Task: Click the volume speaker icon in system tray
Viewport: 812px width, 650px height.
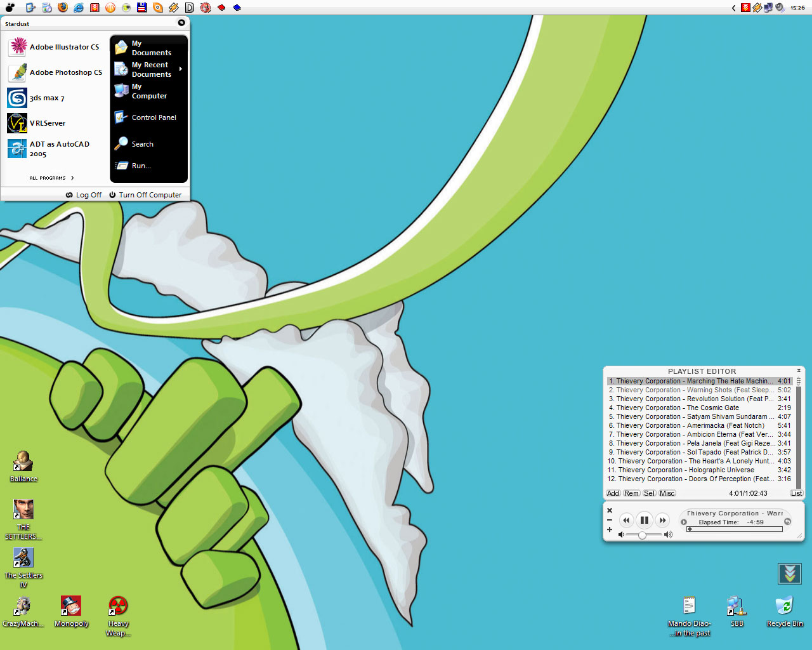Action: coord(780,8)
